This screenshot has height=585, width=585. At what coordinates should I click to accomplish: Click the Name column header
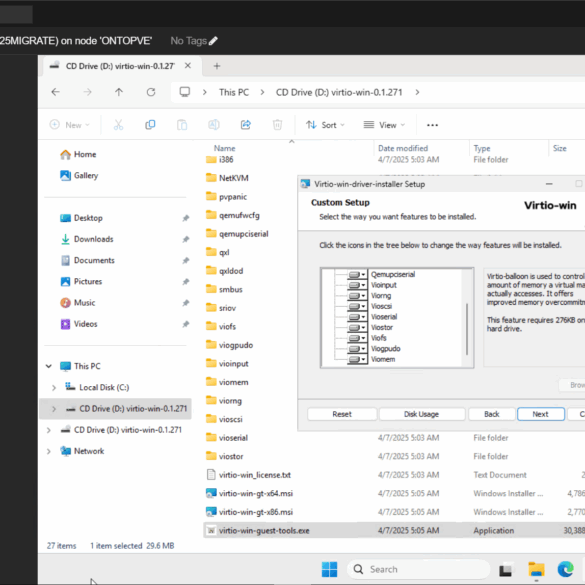(225, 148)
